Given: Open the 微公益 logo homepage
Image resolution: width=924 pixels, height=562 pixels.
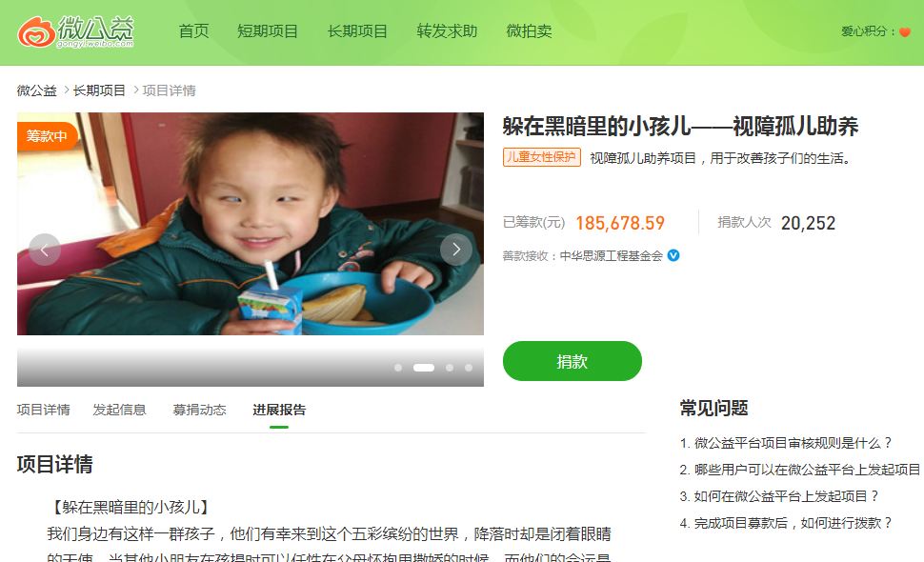Looking at the screenshot, I should point(76,31).
